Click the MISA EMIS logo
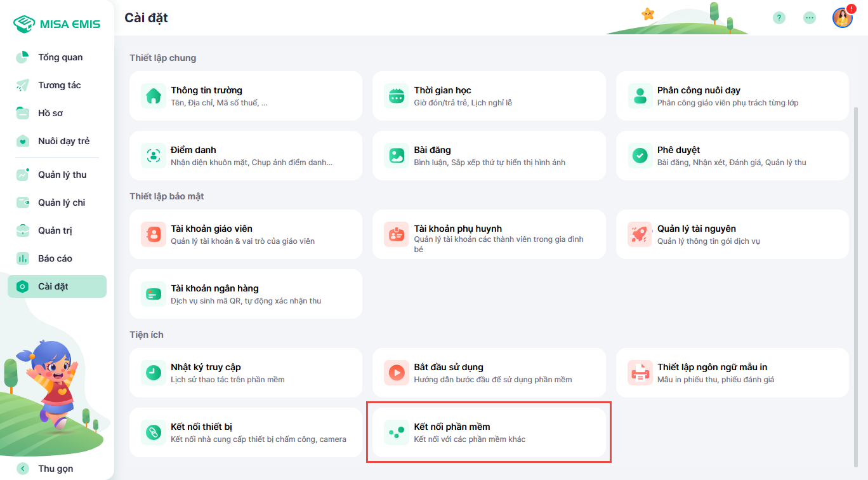This screenshot has height=480, width=868. click(x=57, y=24)
